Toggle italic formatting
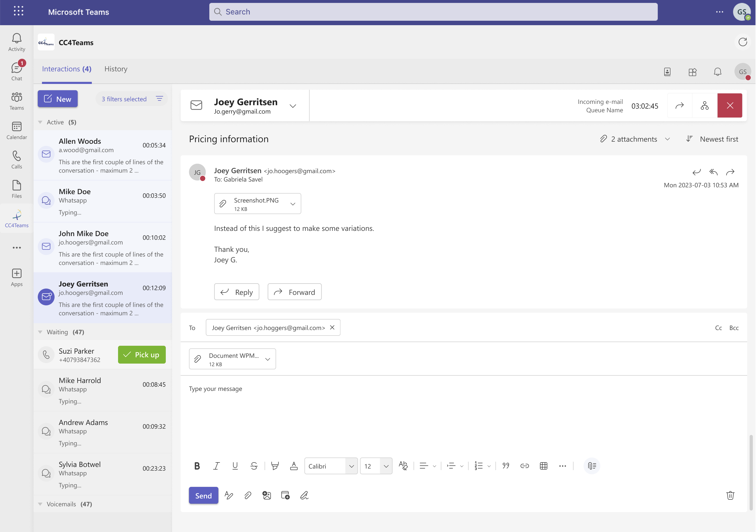This screenshot has height=532, width=756. (216, 465)
